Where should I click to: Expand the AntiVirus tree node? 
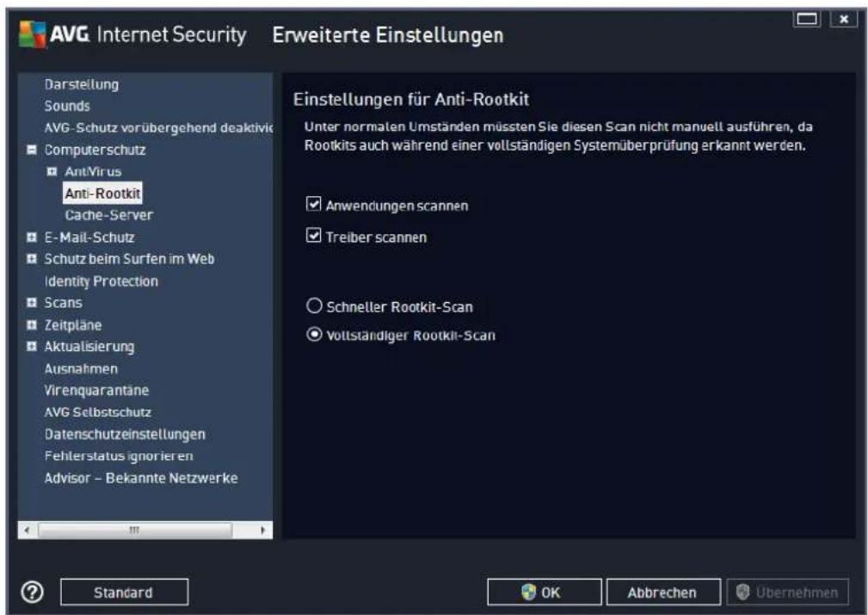(52, 171)
